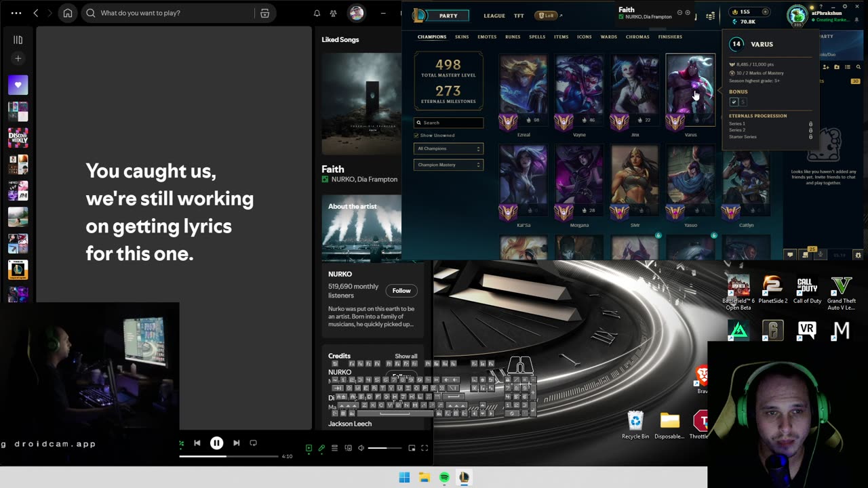Open the Runes collection tab

513,37
